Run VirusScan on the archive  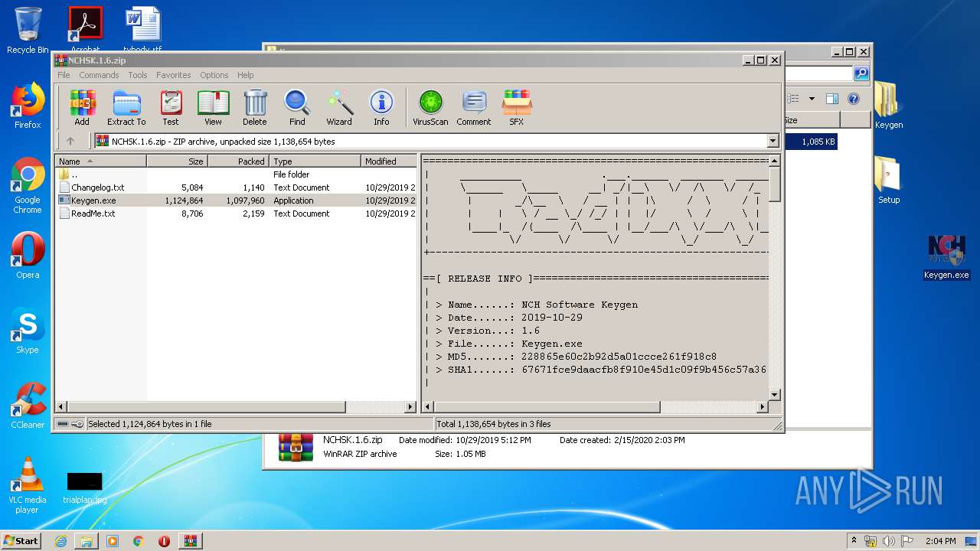click(x=430, y=108)
